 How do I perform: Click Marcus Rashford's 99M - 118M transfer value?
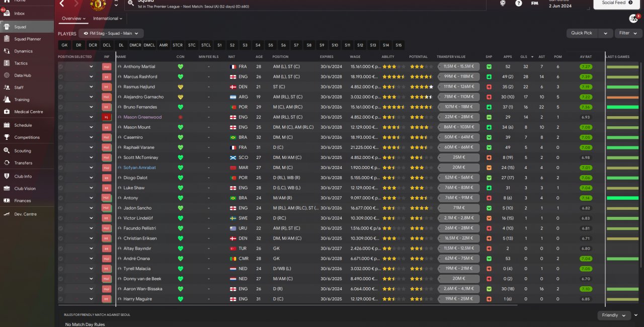point(459,76)
